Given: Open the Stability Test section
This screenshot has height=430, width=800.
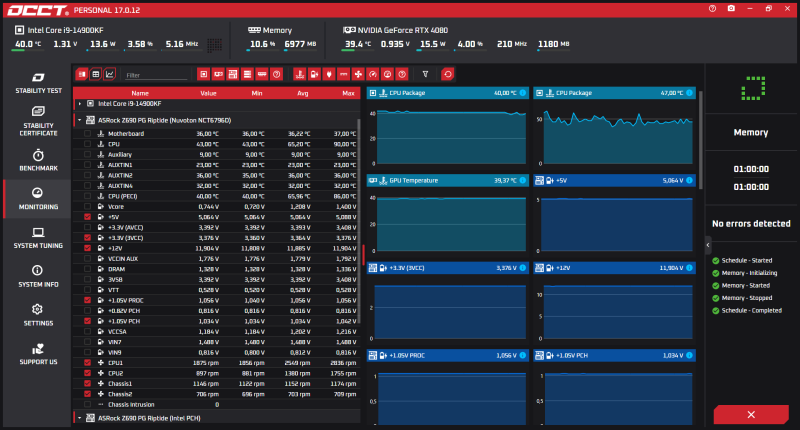Looking at the screenshot, I should tap(38, 83).
